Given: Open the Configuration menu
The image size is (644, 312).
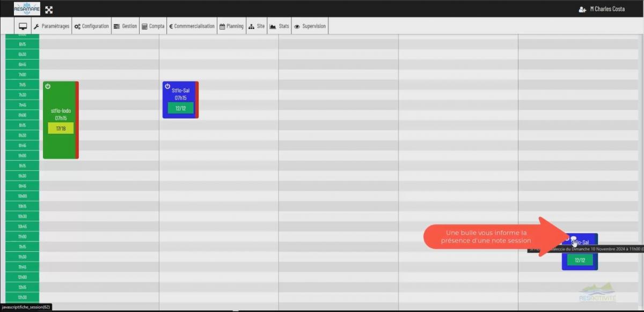Looking at the screenshot, I should [x=92, y=26].
